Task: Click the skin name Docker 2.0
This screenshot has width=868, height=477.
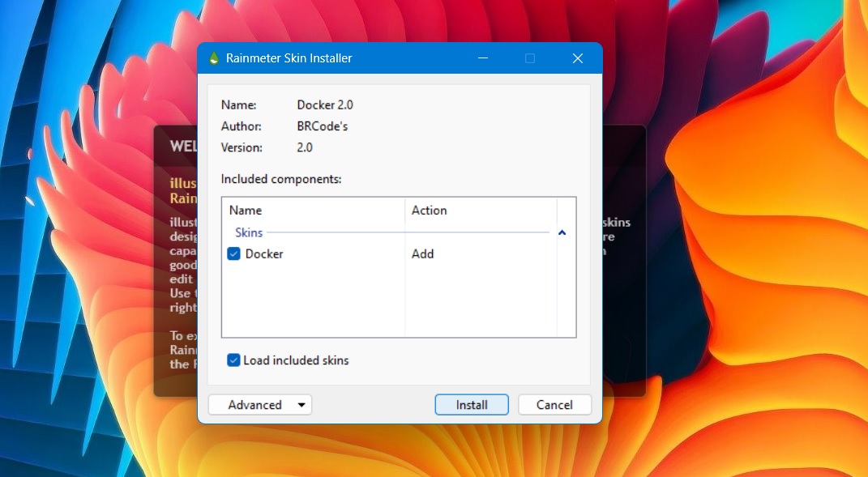Action: (x=325, y=104)
